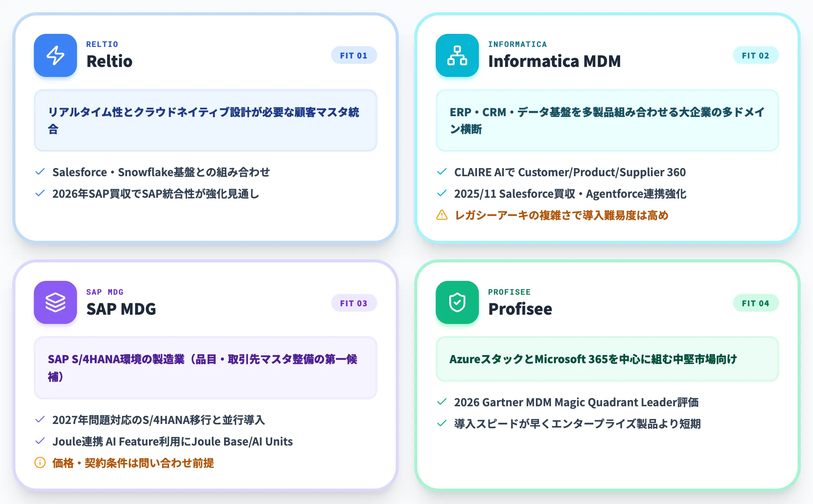Click the Reltio lightning bolt icon
Screen dimensions: 813x504
tap(55, 55)
